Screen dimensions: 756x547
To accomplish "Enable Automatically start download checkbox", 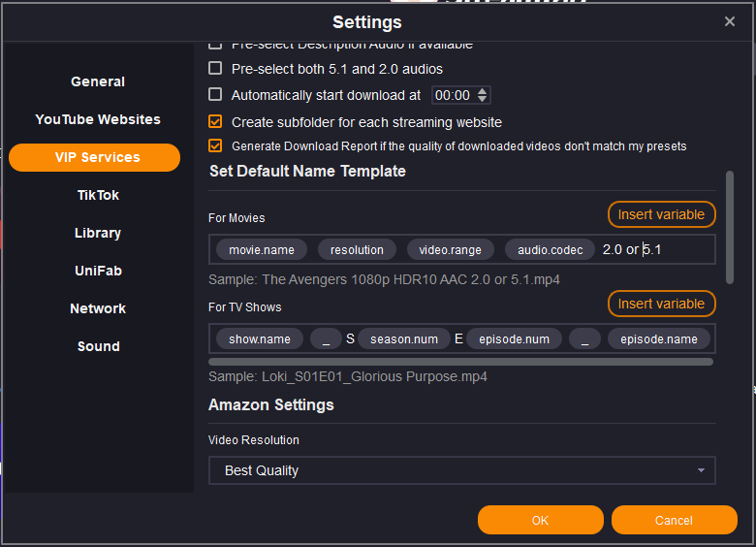I will 215,95.
